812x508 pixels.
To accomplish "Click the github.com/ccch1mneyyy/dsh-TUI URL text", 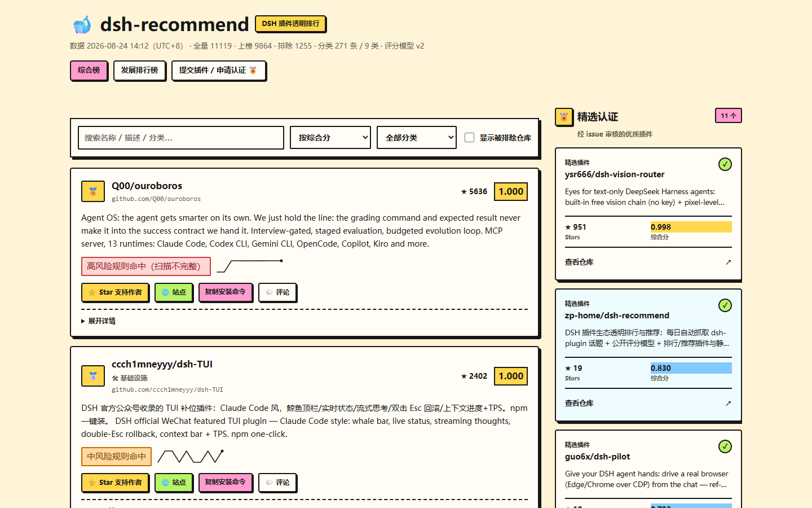I will pyautogui.click(x=167, y=389).
